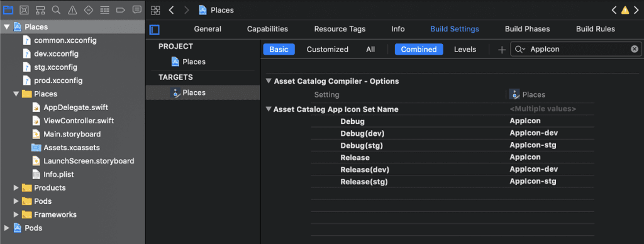Open the Issue navigator warning triangle
This screenshot has width=644, height=244.
(72, 10)
